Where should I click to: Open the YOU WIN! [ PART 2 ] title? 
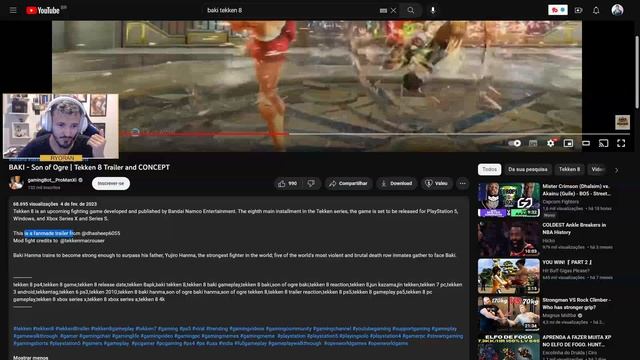(567, 262)
